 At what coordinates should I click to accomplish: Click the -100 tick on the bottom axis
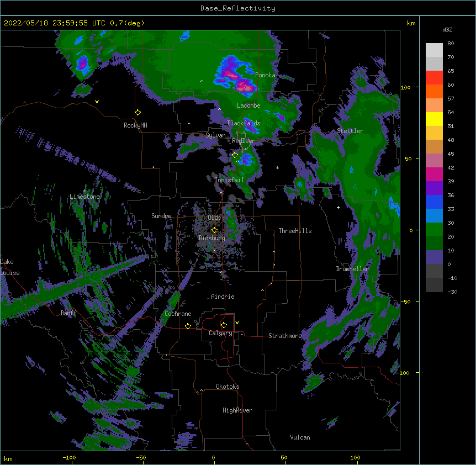[69, 457]
